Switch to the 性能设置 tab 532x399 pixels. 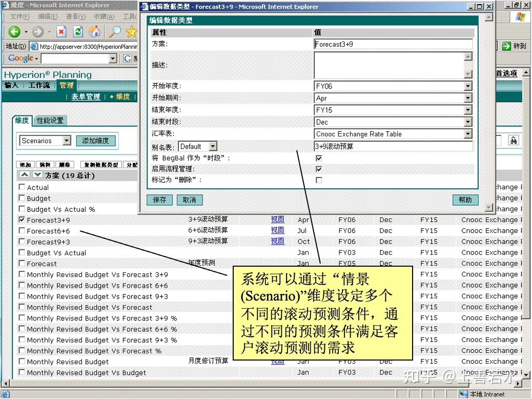tap(50, 120)
